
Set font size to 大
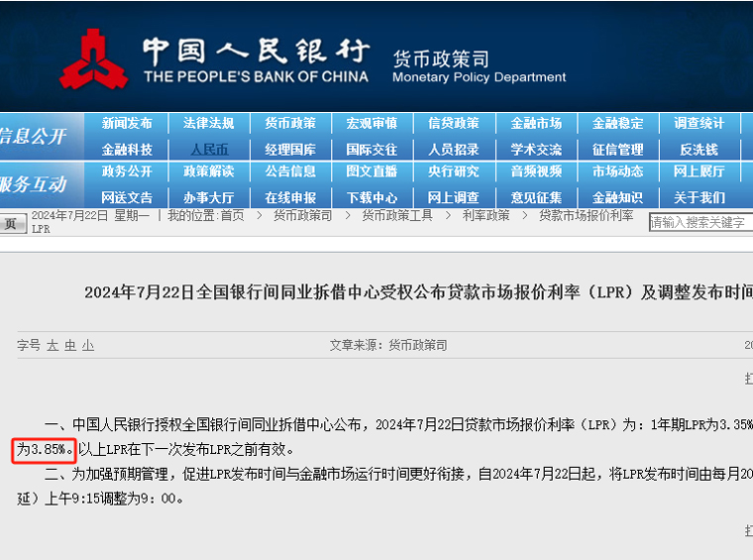pos(53,346)
